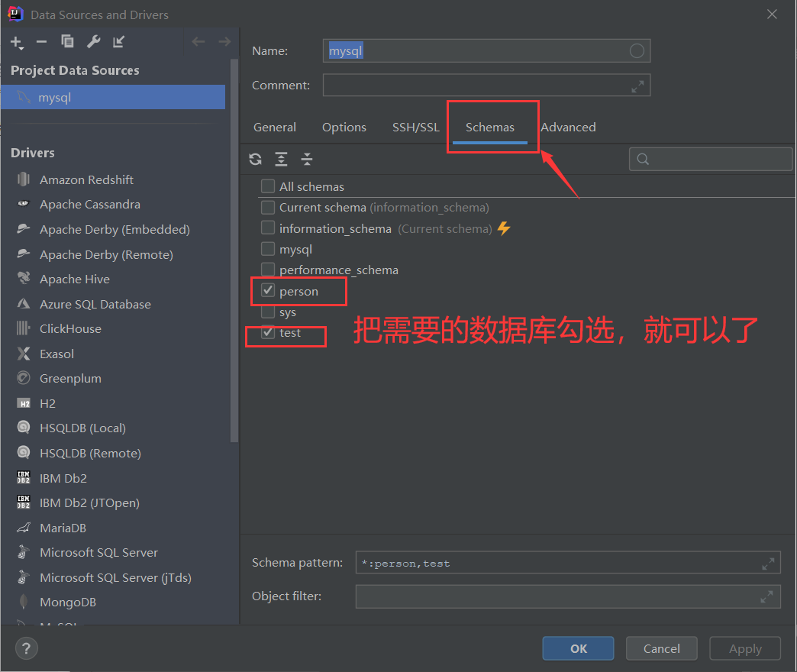
Task: Switch to the General tab
Action: 275,127
